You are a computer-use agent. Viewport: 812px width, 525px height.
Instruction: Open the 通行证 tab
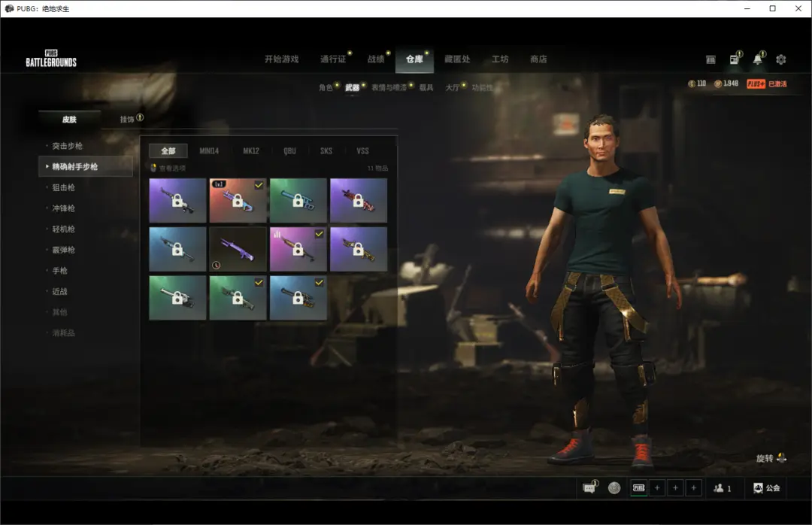(333, 59)
